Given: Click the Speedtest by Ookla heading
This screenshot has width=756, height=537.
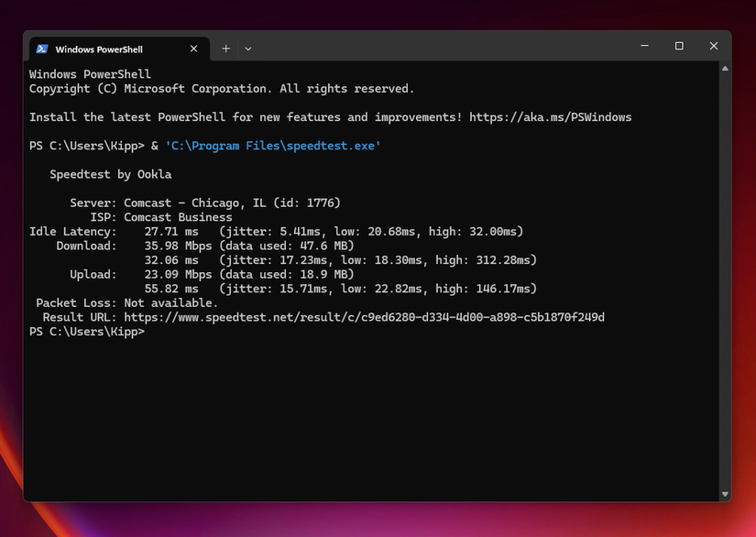Looking at the screenshot, I should click(111, 174).
